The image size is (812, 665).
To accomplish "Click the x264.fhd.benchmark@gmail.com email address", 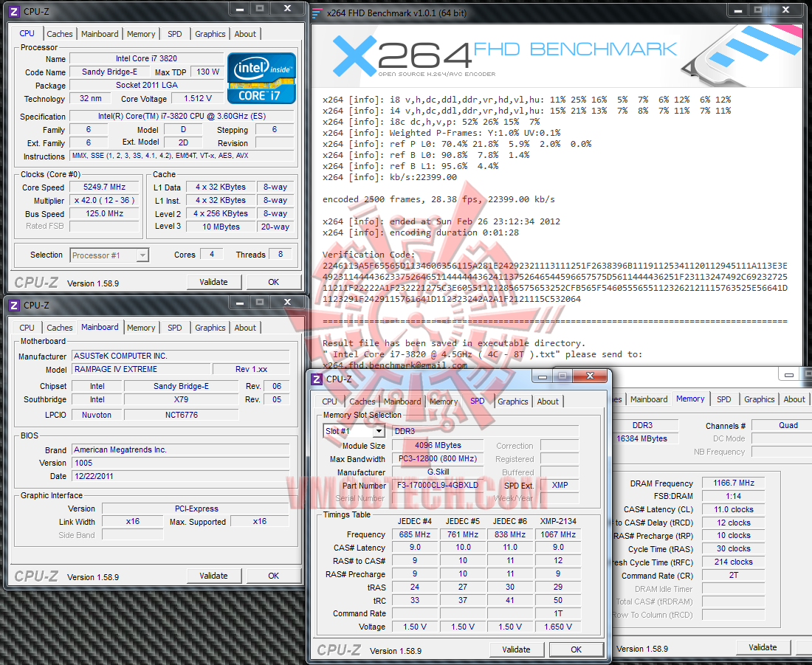I will pos(395,365).
